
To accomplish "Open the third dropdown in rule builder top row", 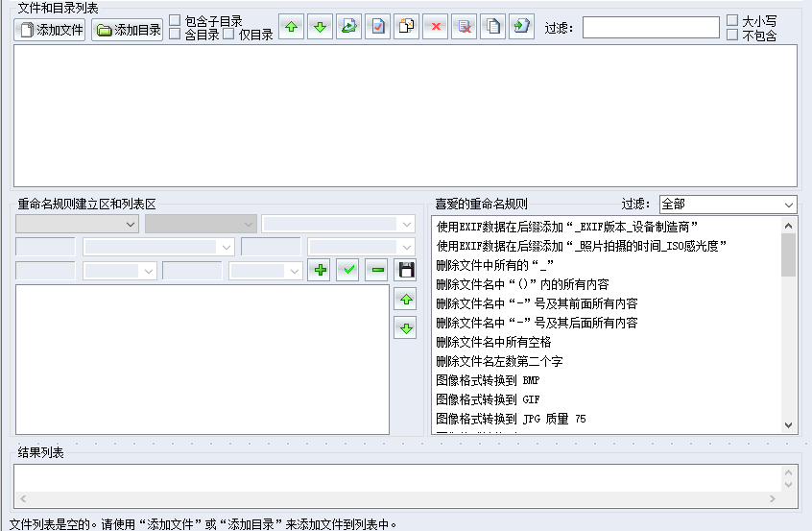I will click(339, 224).
